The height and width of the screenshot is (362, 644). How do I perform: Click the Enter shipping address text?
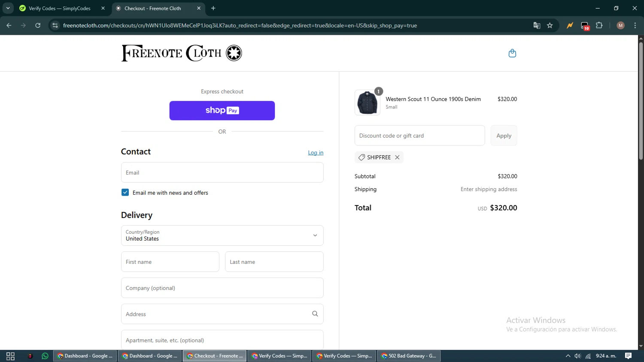click(x=489, y=189)
